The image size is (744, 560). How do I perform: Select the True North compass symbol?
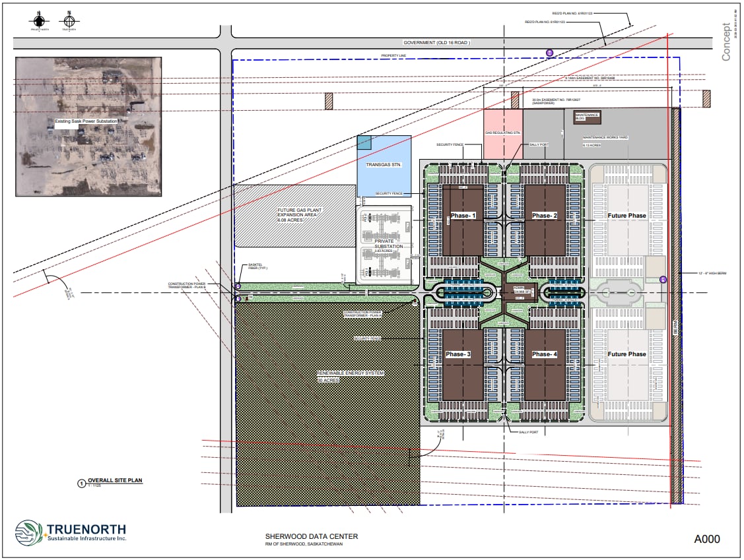(69, 21)
